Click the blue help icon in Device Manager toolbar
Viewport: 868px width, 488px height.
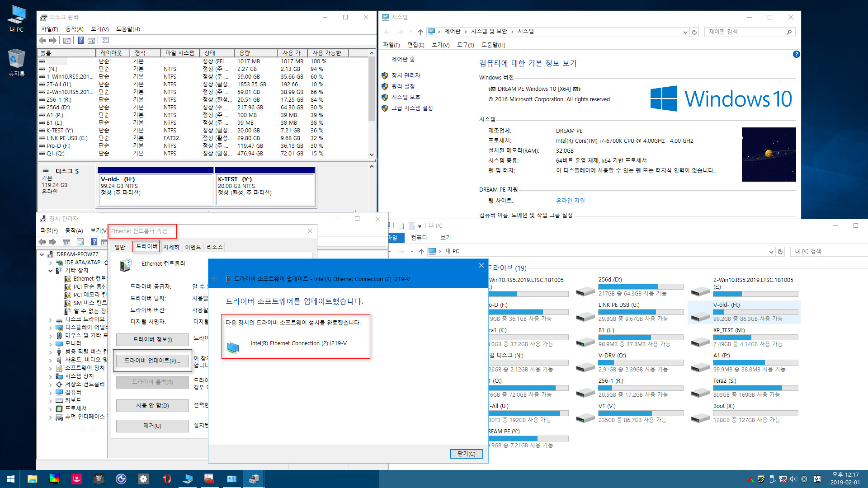coord(94,242)
